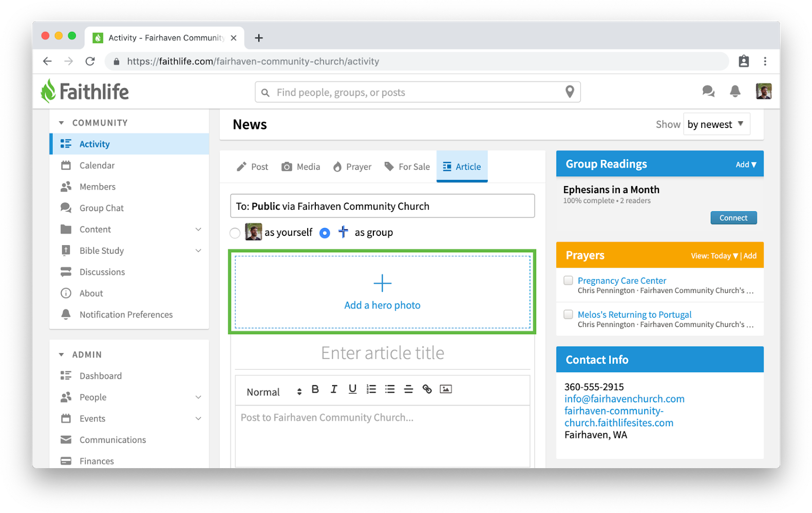Collapse the ADMIN section
812x513 pixels.
[62, 355]
